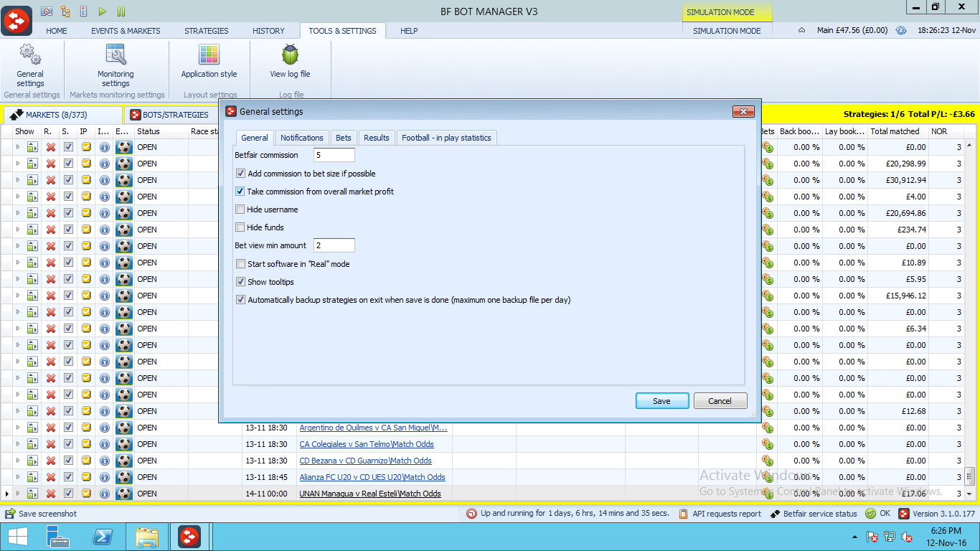This screenshot has height=551, width=980.
Task: Click the Version 3.1.0.177 status item
Action: 937,514
